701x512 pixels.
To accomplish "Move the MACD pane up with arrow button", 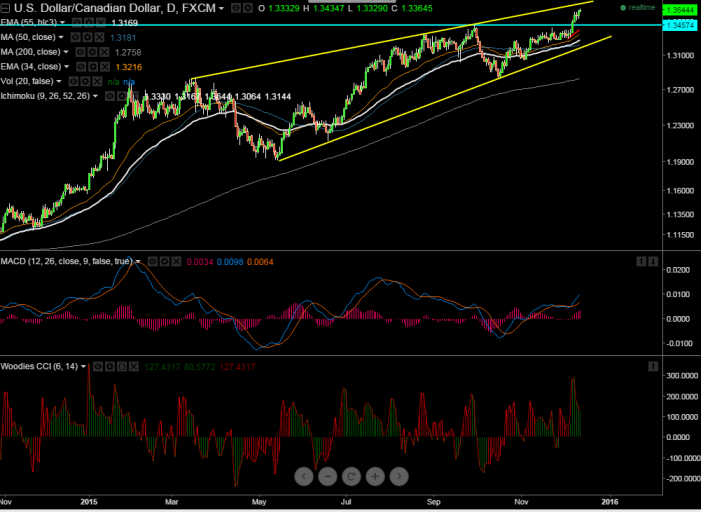I will pyautogui.click(x=641, y=262).
